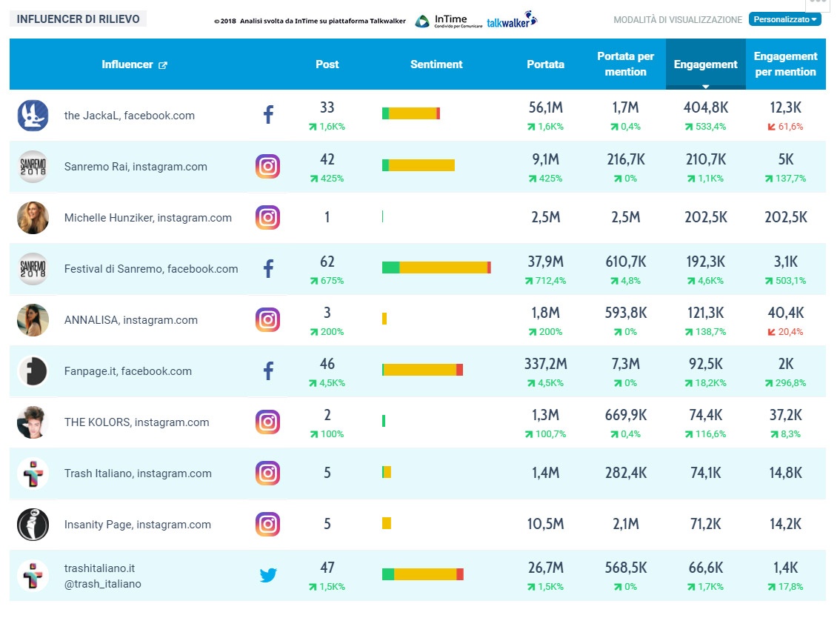
Task: Open THE KOLORS profile photo
Action: (x=33, y=422)
